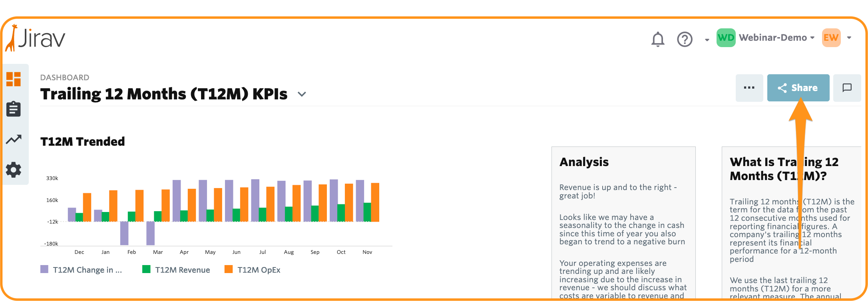The width and height of the screenshot is (868, 301).
Task: Expand the dashboard title chevron dropdown
Action: click(x=302, y=94)
